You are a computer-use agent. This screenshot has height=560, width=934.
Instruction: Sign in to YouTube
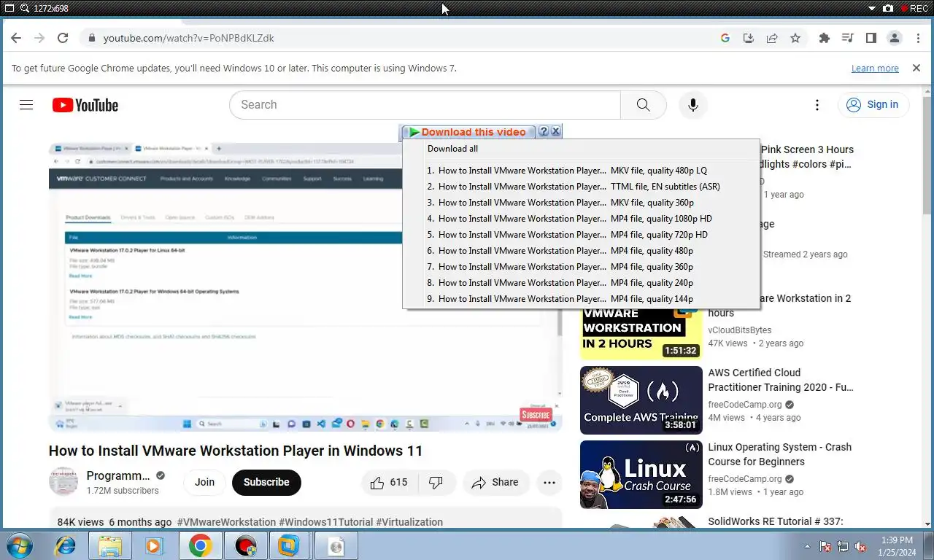coord(873,105)
